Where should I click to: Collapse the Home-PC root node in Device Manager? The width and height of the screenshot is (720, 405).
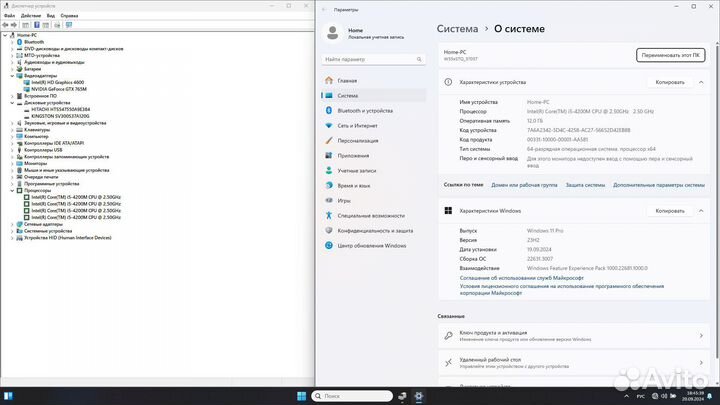(x=5, y=35)
